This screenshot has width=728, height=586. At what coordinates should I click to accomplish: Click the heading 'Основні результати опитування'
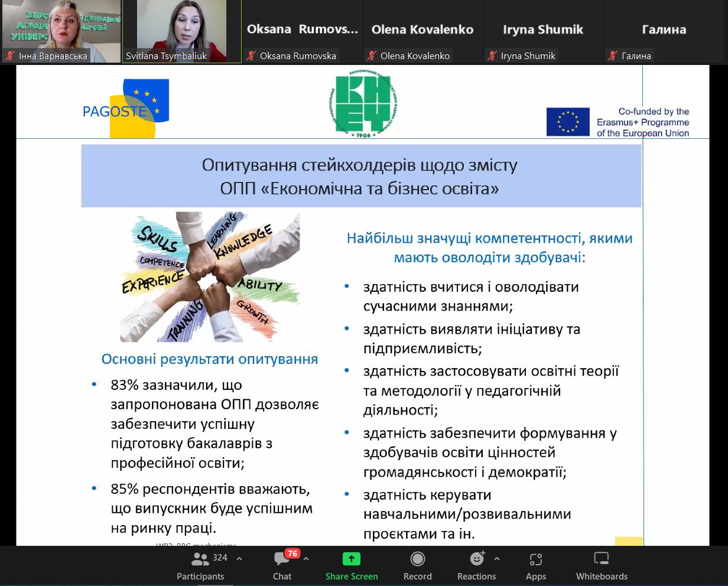click(x=210, y=359)
